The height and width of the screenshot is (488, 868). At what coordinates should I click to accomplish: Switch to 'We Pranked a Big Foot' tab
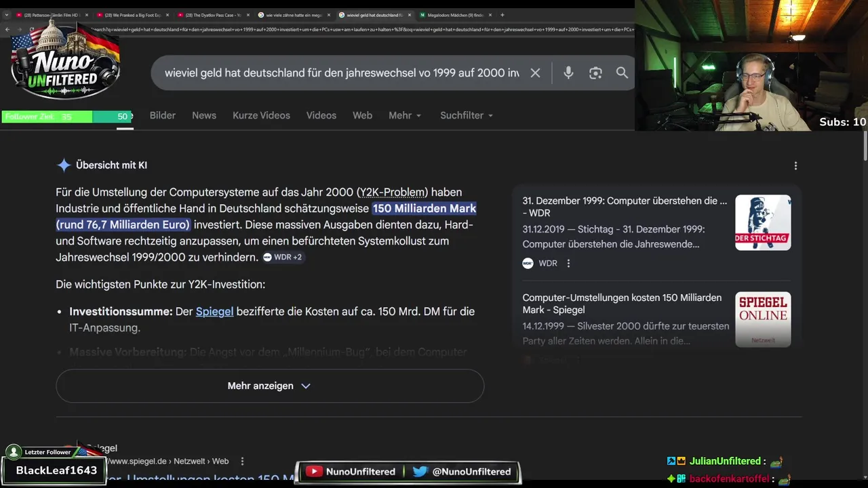[132, 15]
